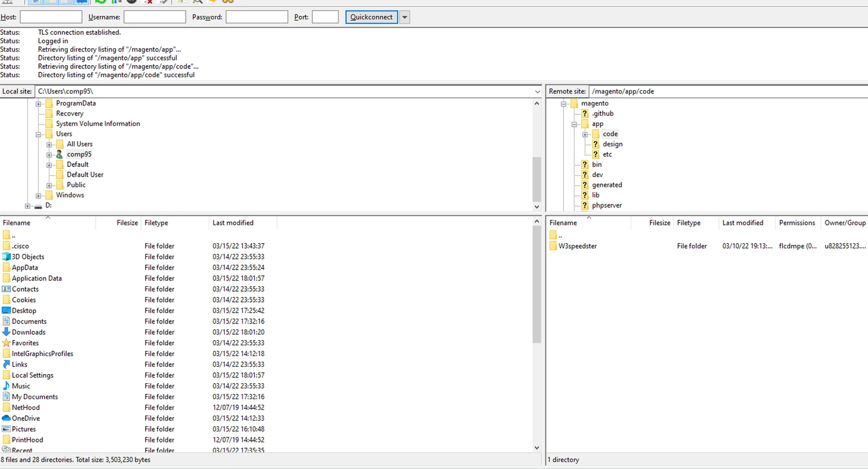Viewport: 868px width, 469px height.
Task: Click the unknown-folder icon beside .github
Action: point(585,113)
